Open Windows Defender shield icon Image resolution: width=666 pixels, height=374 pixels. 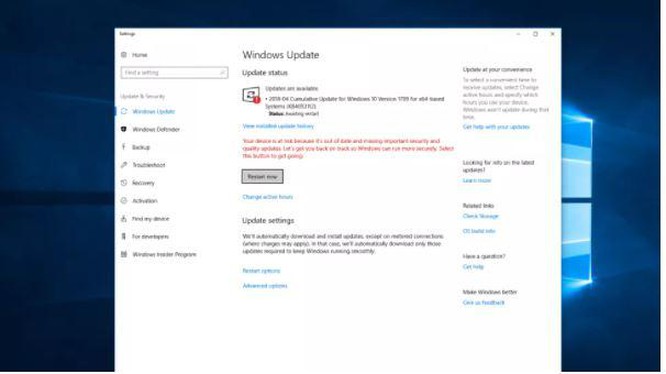(124, 129)
